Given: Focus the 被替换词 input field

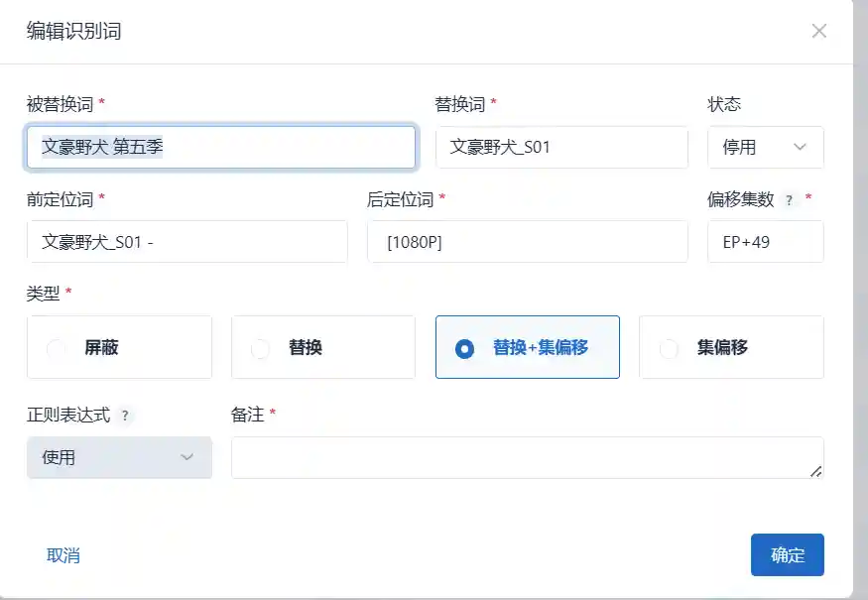Looking at the screenshot, I should tap(220, 148).
